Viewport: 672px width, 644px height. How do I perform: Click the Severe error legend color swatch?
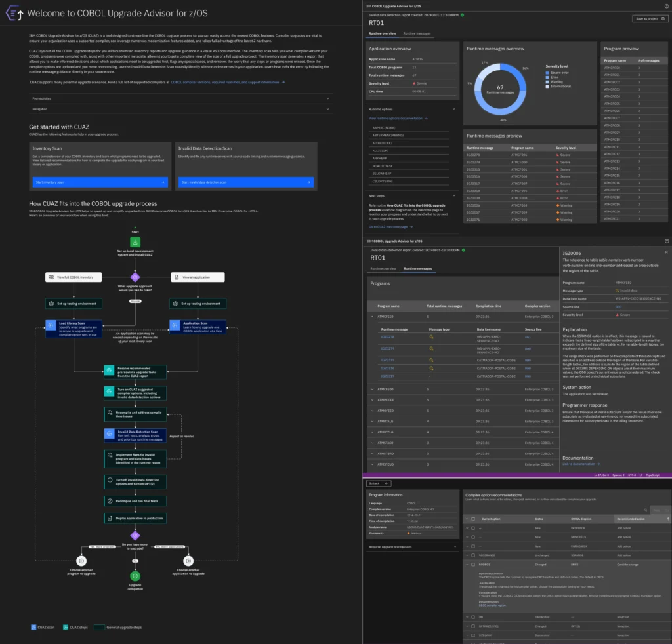(x=547, y=71)
